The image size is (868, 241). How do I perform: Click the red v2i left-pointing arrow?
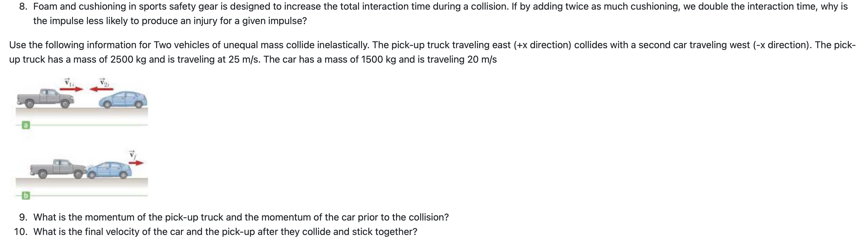pos(101,89)
